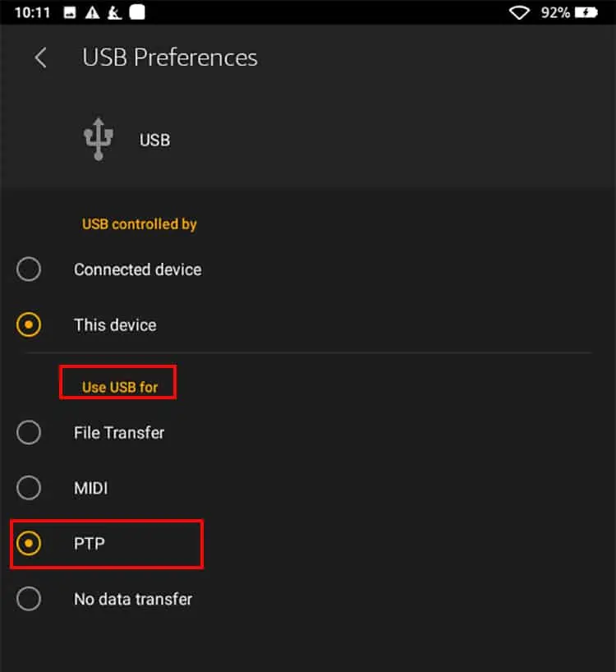The image size is (616, 672).
Task: Tap the USB controlled by section header
Action: pyautogui.click(x=139, y=223)
